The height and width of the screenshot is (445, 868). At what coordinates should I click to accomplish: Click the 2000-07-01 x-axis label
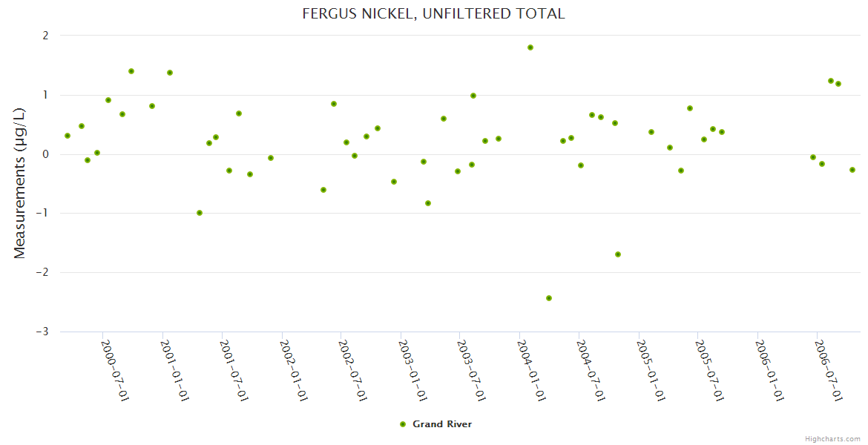click(x=115, y=369)
